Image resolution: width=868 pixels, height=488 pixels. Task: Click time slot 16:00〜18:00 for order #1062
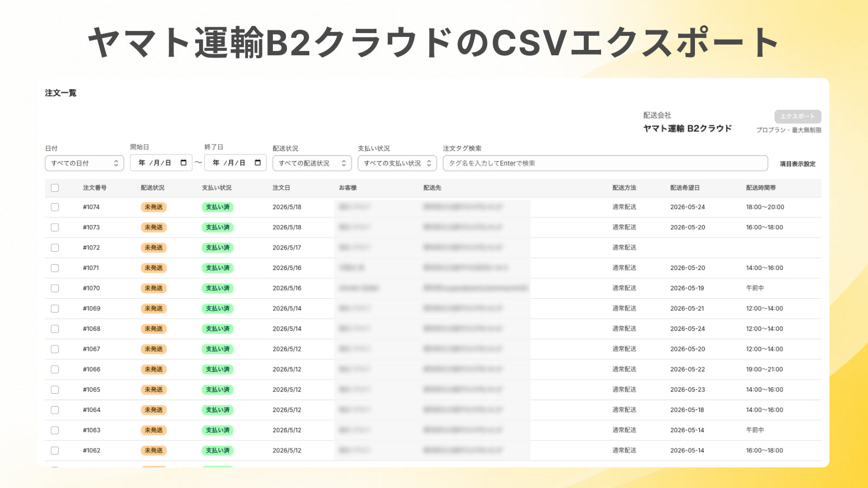coord(765,451)
